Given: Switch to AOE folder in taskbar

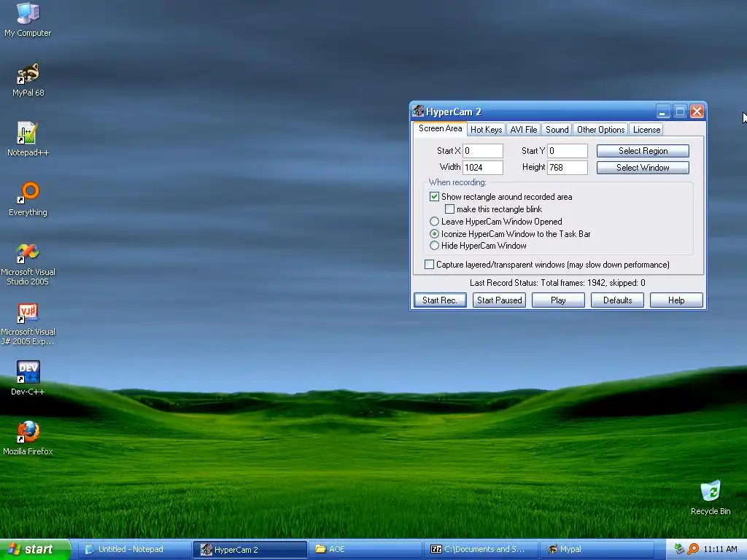Looking at the screenshot, I should (x=366, y=549).
